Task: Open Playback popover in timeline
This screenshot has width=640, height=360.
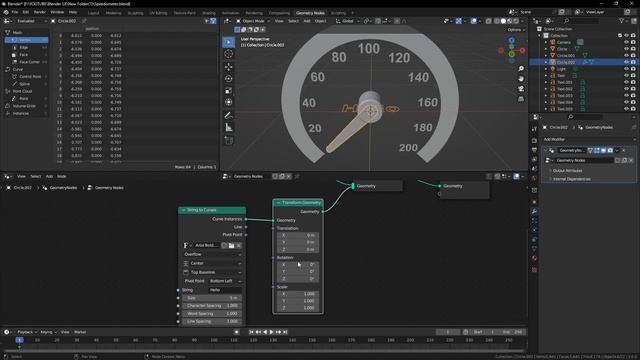Action: tap(27, 332)
